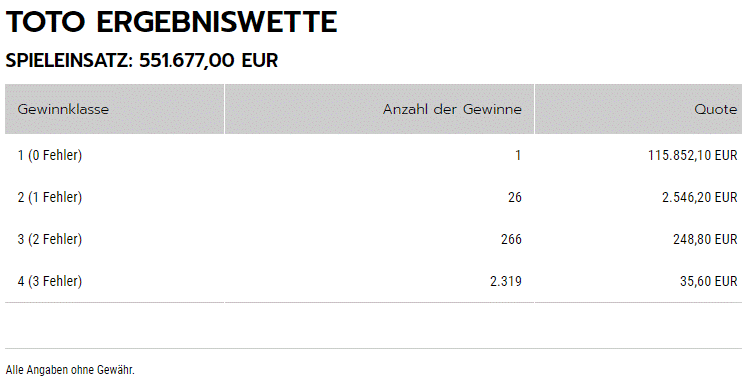This screenshot has width=742, height=376.
Task: Click the quote 35,60 EUR
Action: (708, 281)
